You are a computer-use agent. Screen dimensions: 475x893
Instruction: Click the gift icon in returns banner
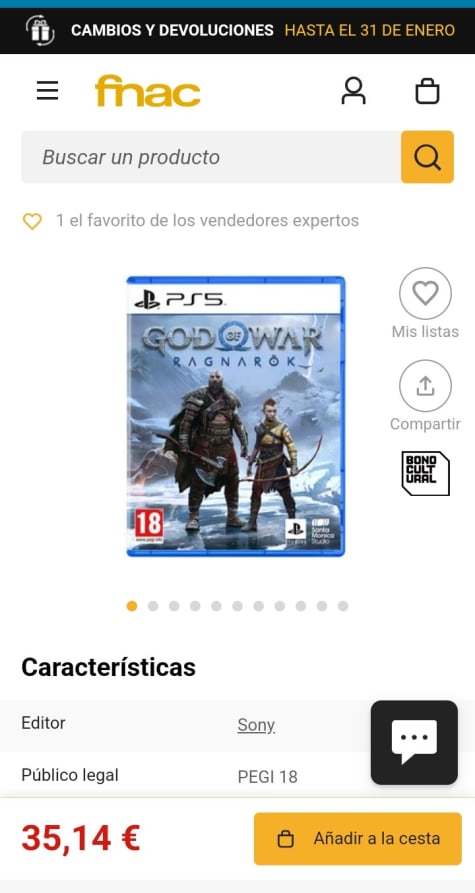click(x=40, y=30)
